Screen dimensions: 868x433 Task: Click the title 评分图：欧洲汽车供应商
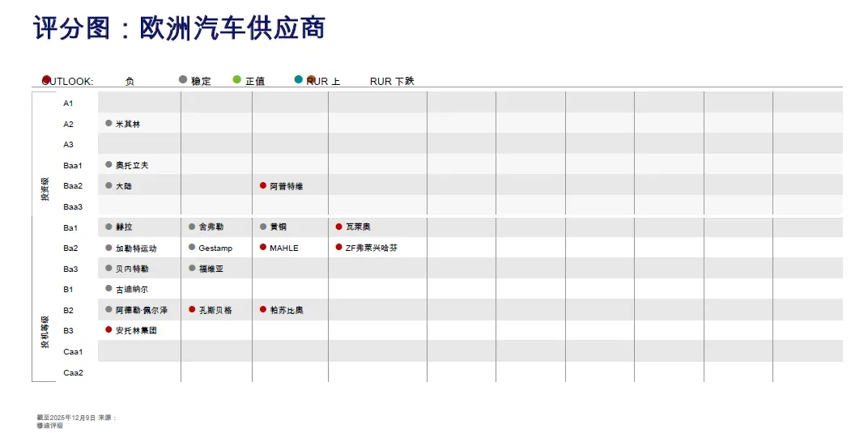point(180,28)
